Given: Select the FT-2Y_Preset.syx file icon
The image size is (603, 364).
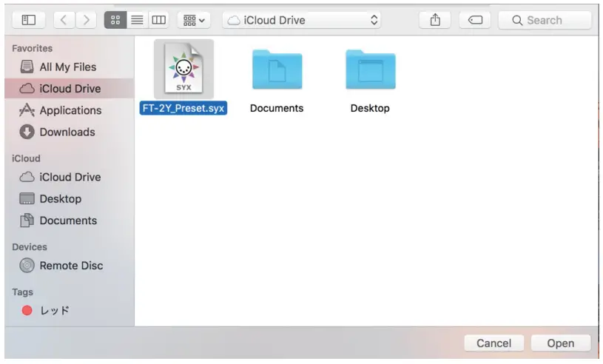Looking at the screenshot, I should (x=183, y=70).
